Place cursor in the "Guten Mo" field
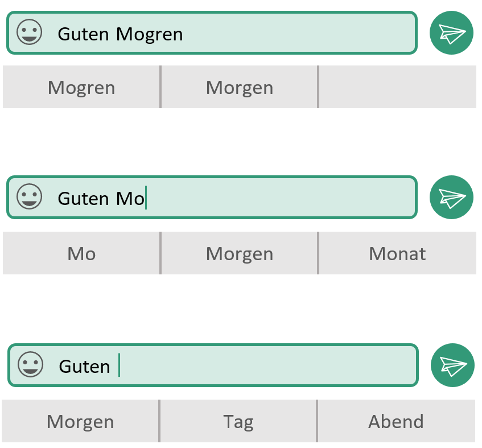The image size is (482, 448). click(212, 198)
